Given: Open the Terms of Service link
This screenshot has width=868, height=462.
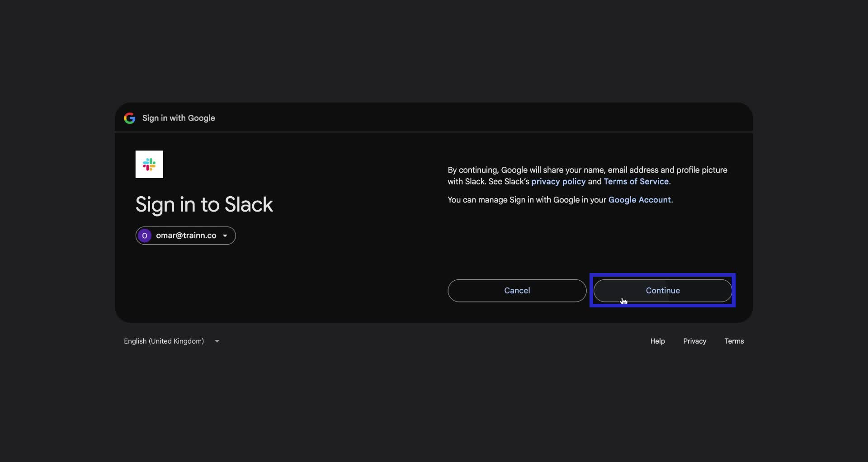Looking at the screenshot, I should (636, 181).
